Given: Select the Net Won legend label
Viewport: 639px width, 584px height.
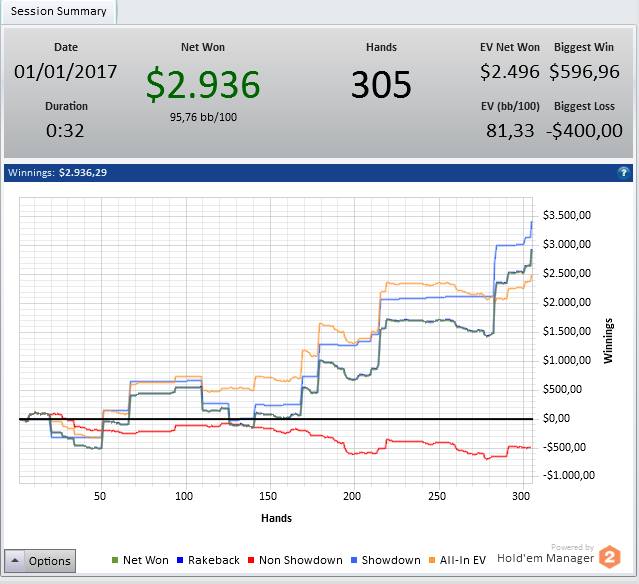Looking at the screenshot, I should point(146,561).
